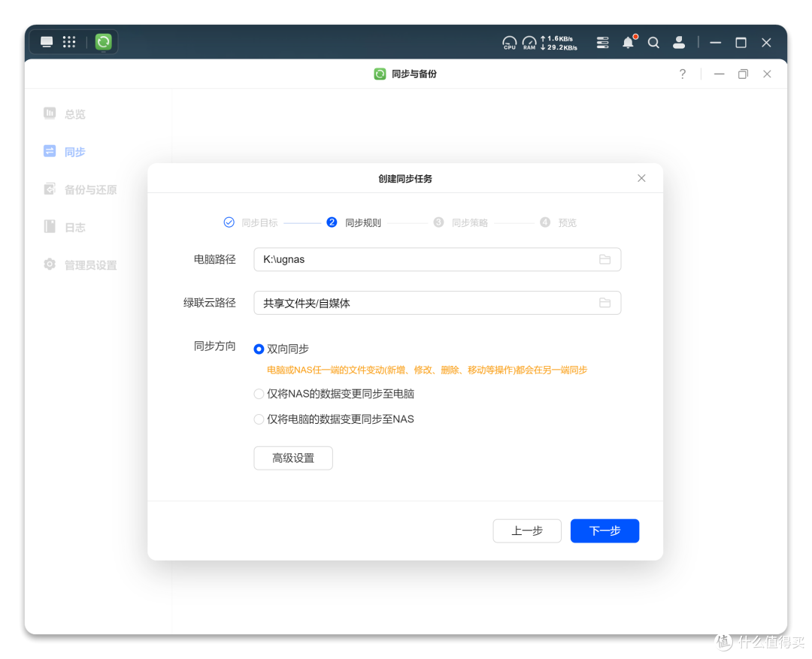Browse folder icon for 绿联云路径
Image resolution: width=812 pixels, height=659 pixels.
[x=604, y=303]
